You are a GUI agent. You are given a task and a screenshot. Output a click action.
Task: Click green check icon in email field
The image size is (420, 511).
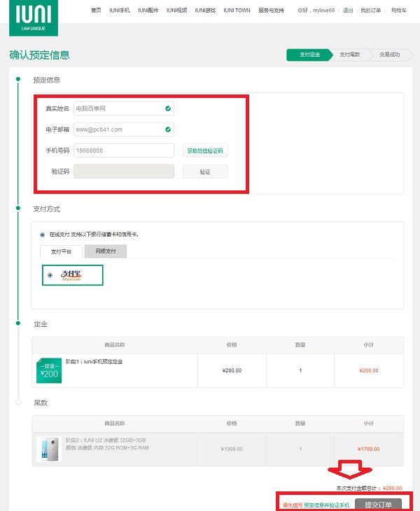(x=168, y=129)
